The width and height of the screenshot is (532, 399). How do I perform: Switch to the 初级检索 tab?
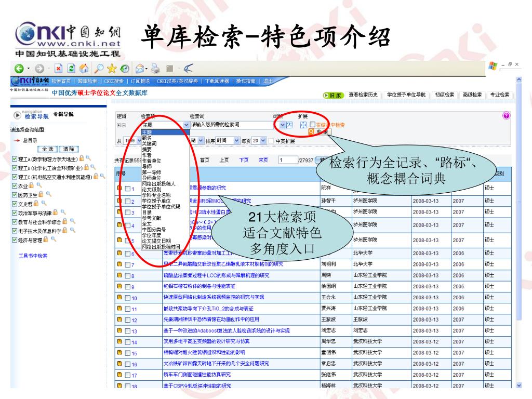445,95
